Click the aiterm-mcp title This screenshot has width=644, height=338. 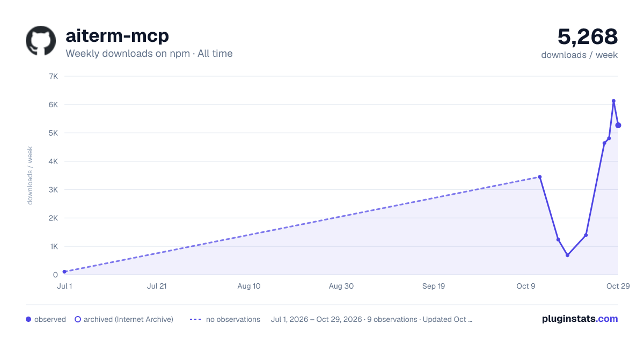pyautogui.click(x=117, y=35)
